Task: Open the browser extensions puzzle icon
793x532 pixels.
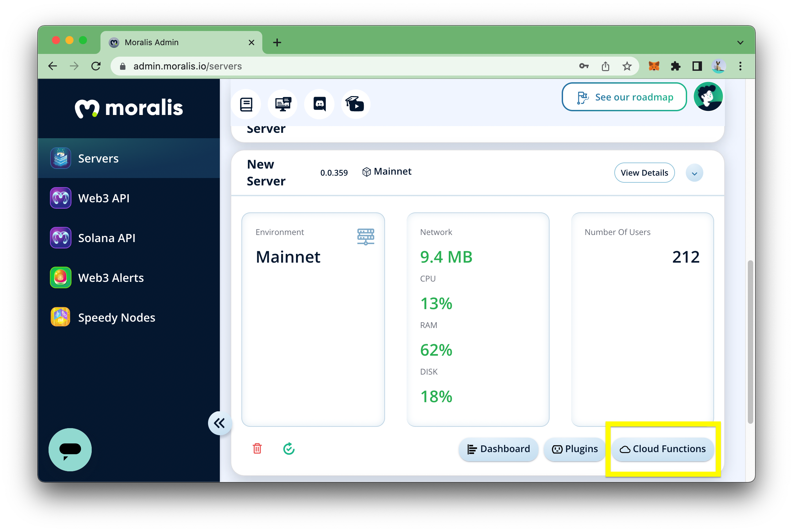Action: [x=676, y=66]
